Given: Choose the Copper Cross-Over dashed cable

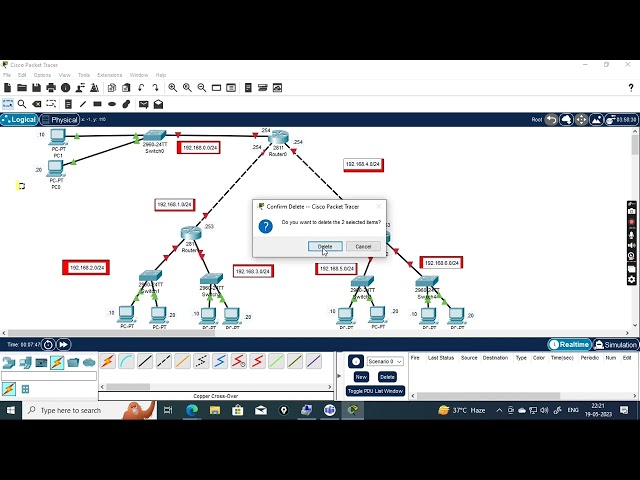Looking at the screenshot, I should [x=164, y=361].
